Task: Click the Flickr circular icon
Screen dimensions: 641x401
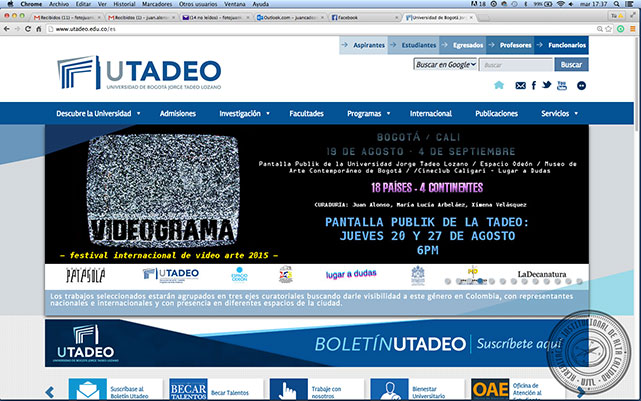Action: [x=581, y=86]
